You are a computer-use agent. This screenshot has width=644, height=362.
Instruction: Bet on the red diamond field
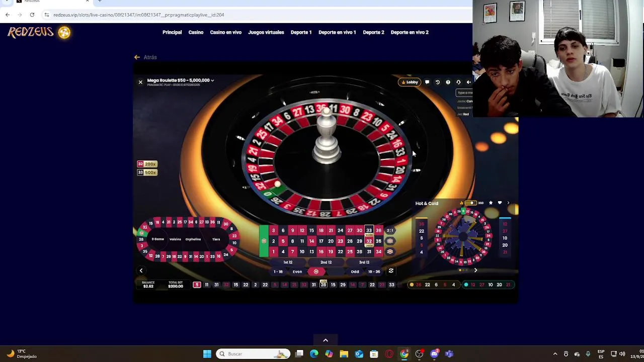point(316,271)
